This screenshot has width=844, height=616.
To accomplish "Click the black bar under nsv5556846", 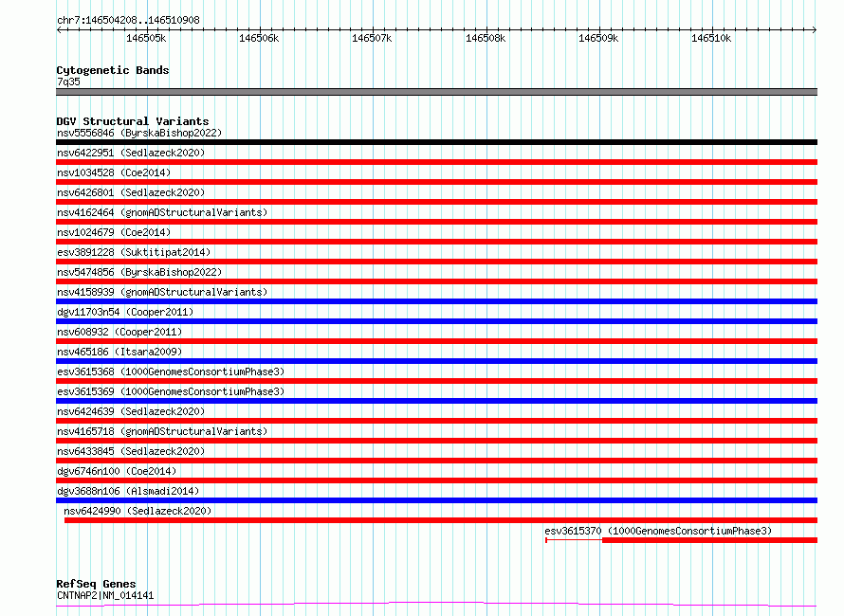I will click(436, 142).
